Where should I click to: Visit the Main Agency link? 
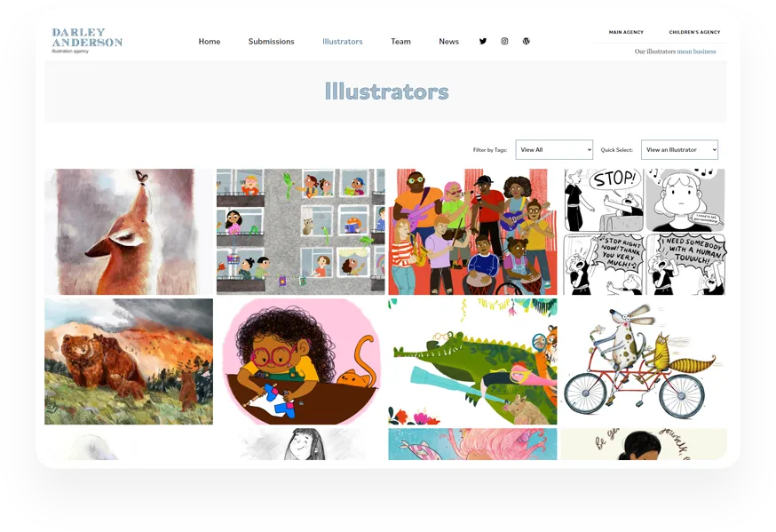pos(626,32)
